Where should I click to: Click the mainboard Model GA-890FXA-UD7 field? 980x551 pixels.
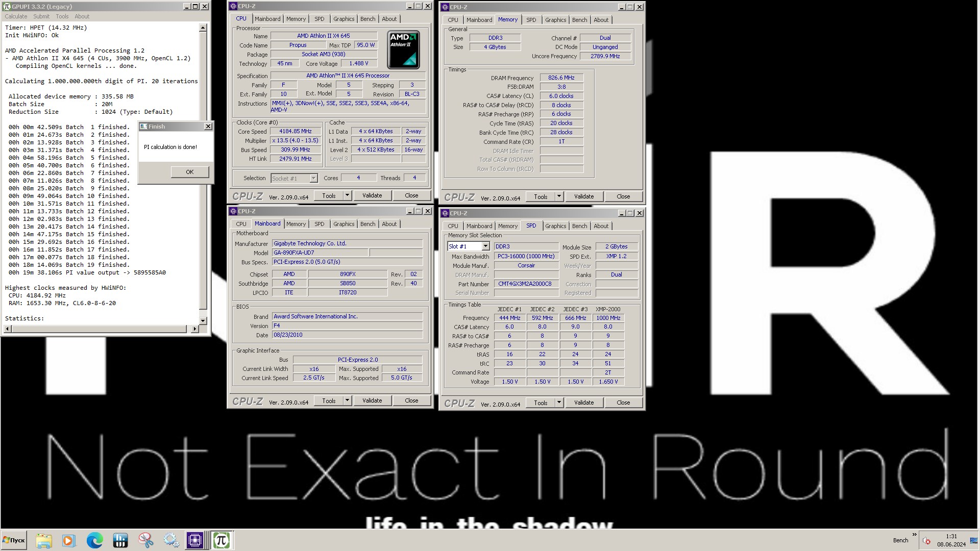[x=320, y=253]
